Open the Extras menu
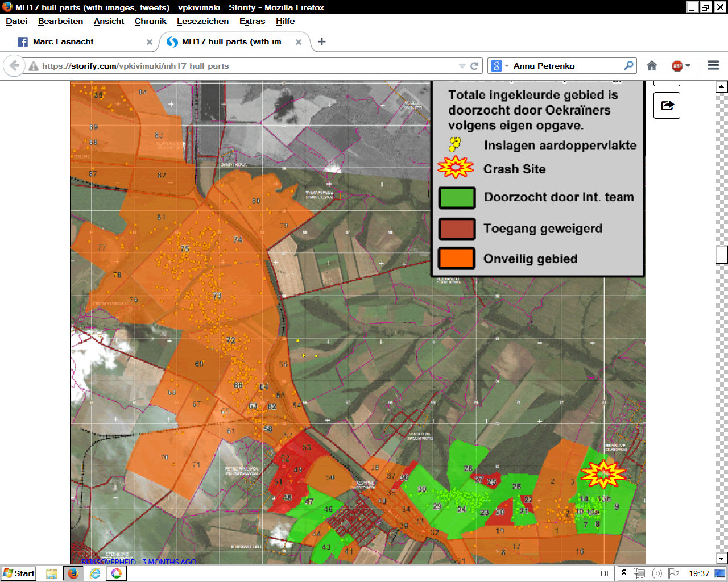 [252, 21]
